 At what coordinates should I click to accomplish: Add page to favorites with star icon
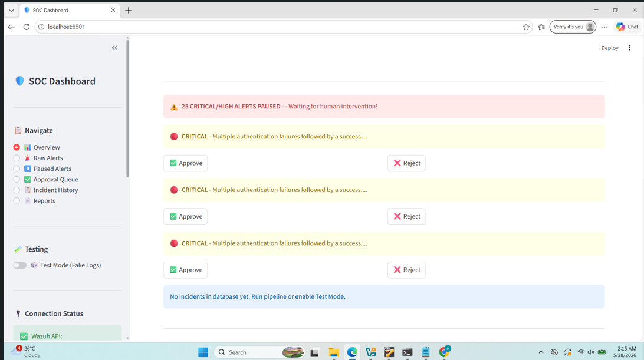coord(526,27)
